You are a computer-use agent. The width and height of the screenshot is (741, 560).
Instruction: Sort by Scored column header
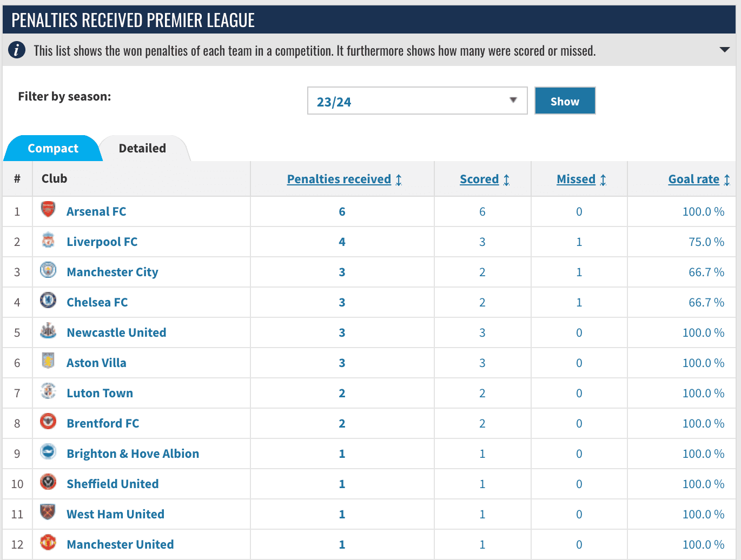point(479,179)
